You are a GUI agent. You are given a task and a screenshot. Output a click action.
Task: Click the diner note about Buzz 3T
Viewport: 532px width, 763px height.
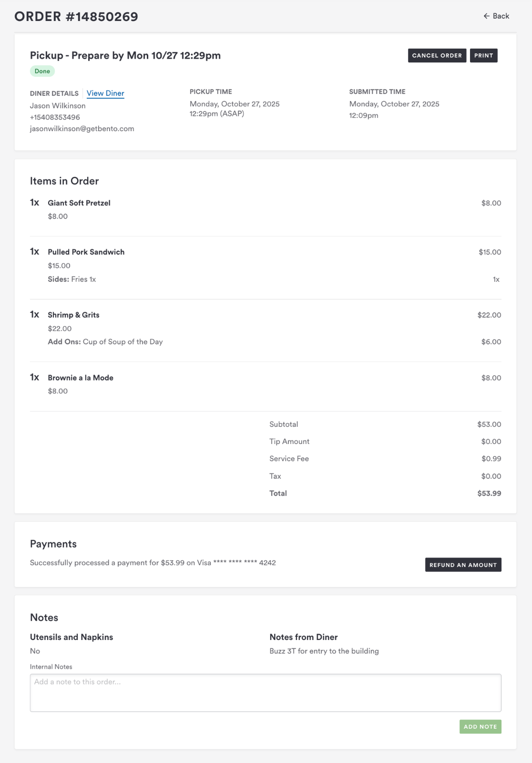pos(324,651)
